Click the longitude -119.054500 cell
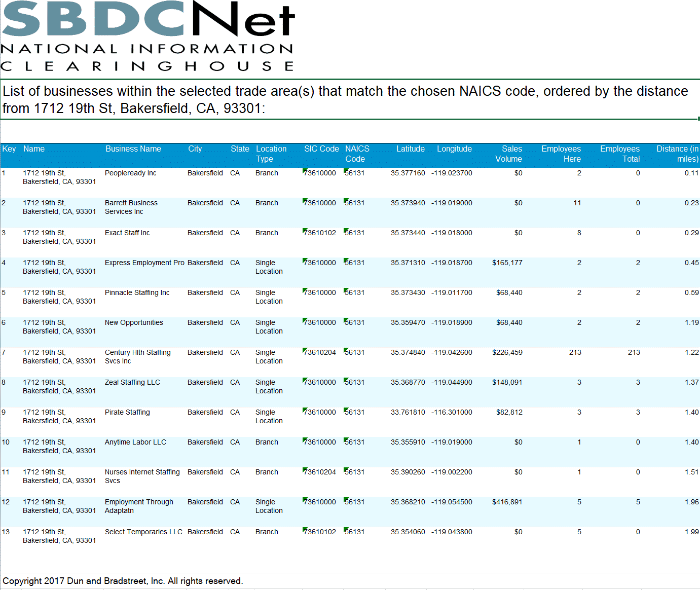This screenshot has height=590, width=700. (x=452, y=502)
